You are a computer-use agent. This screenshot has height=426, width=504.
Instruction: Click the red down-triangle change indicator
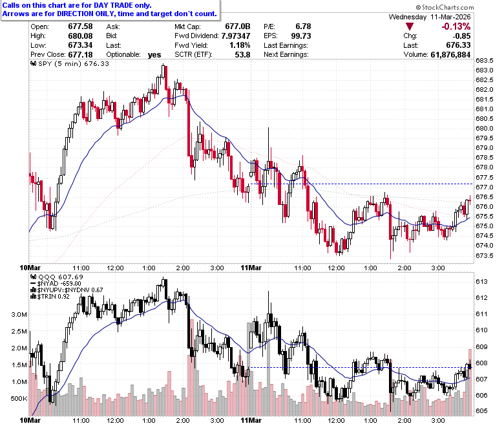click(x=409, y=27)
